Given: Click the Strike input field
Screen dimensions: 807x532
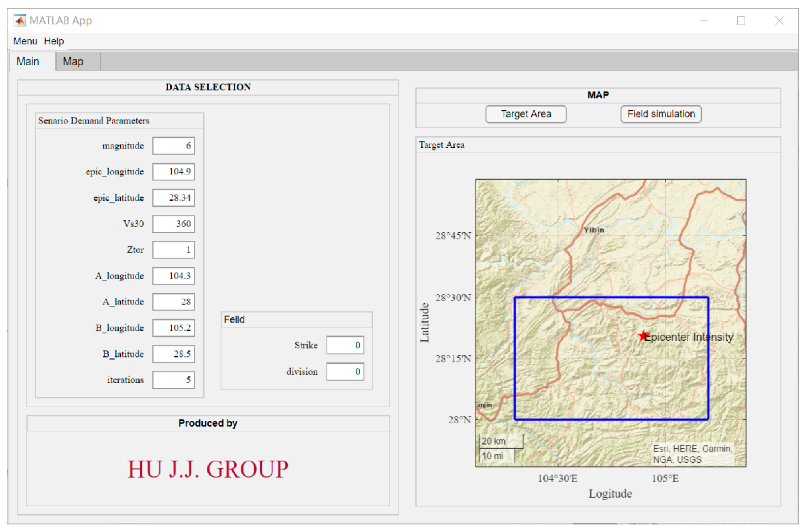Looking at the screenshot, I should click(345, 345).
